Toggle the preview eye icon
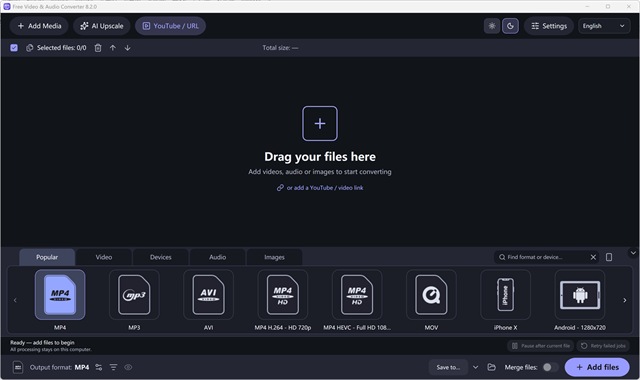The height and width of the screenshot is (380, 640). pos(128,367)
